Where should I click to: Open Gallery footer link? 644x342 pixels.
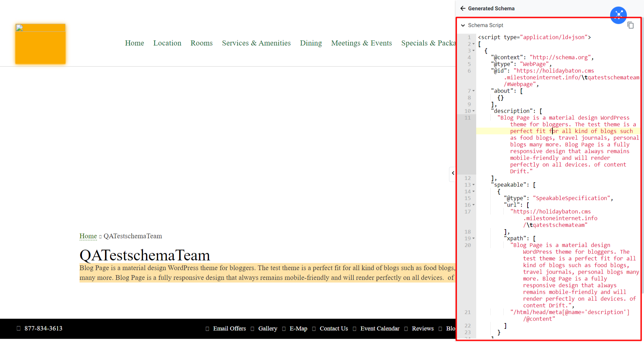268,329
